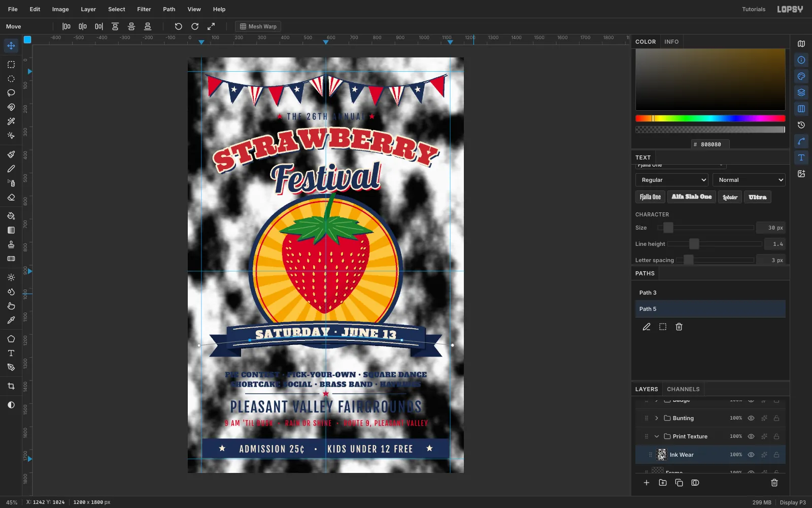The width and height of the screenshot is (812, 508).
Task: Toggle default foreground/background colors icon
Action: tap(11, 405)
